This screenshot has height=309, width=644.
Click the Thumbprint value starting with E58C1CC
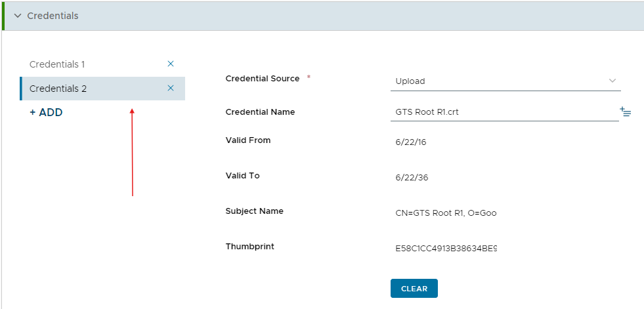[x=446, y=249]
